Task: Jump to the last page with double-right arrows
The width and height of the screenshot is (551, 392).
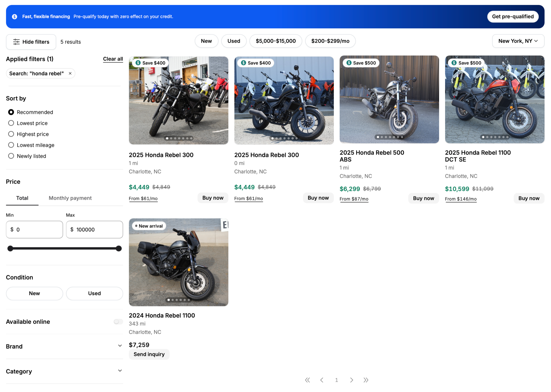Action: tap(366, 380)
